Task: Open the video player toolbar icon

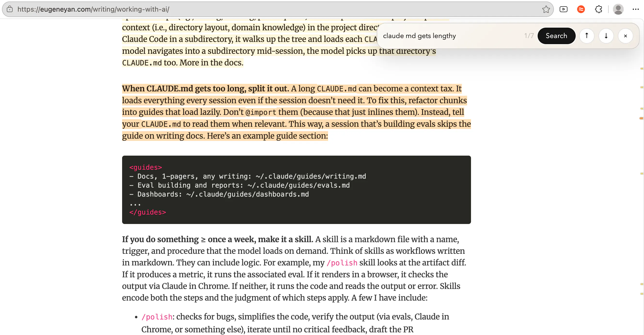Action: pyautogui.click(x=564, y=9)
